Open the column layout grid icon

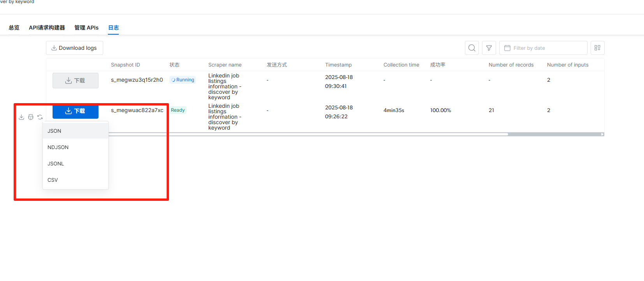click(x=598, y=48)
